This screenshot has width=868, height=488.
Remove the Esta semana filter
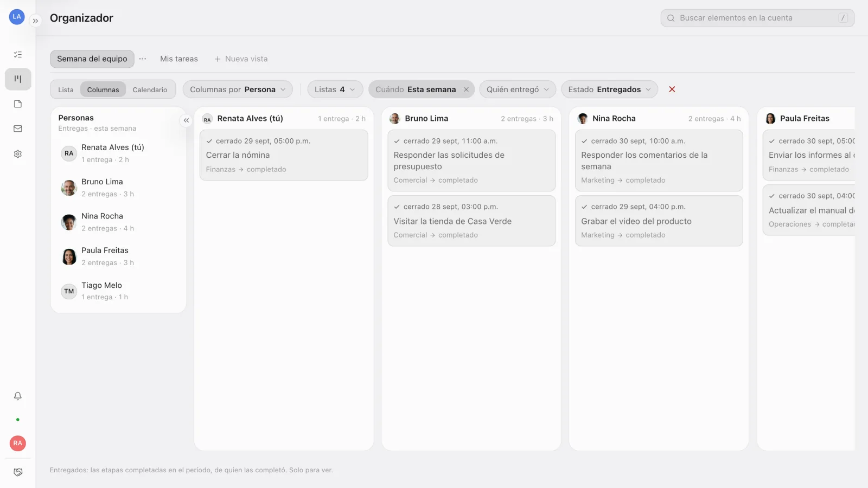466,89
